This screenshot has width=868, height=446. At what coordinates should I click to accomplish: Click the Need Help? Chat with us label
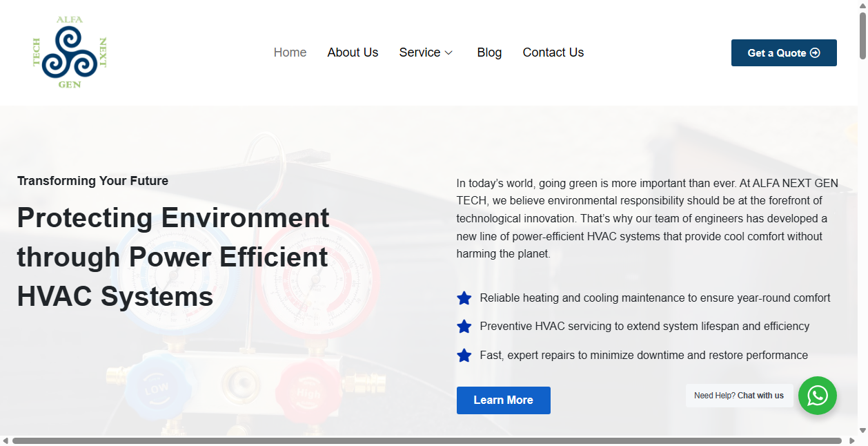(739, 396)
